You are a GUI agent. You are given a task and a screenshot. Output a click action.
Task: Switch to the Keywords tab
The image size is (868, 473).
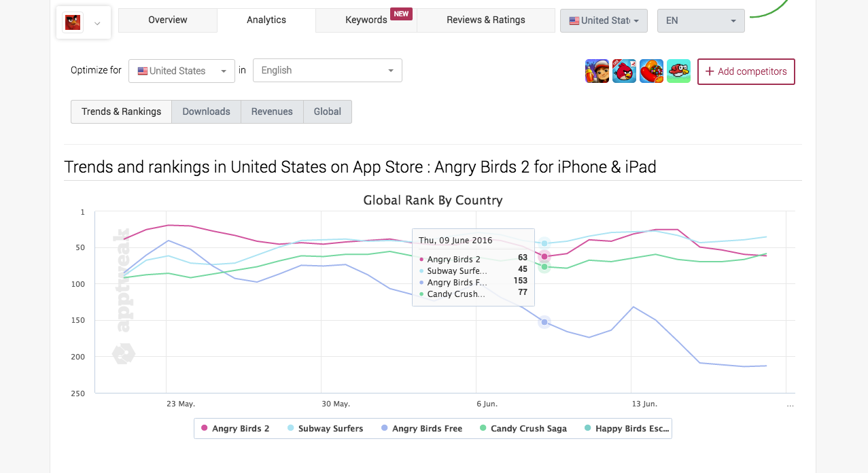tap(366, 20)
